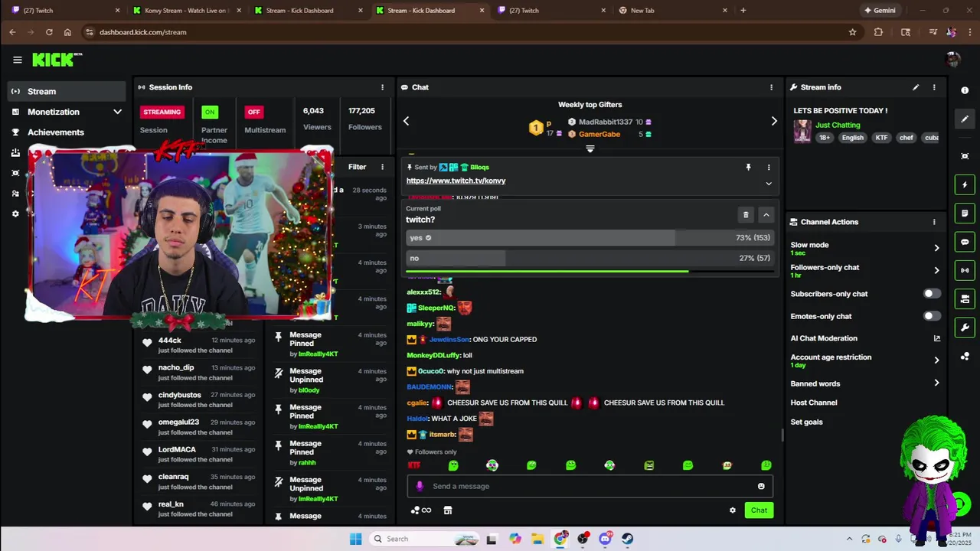Unpin the pinned message with the pin icon
Image resolution: width=980 pixels, height=551 pixels.
coord(748,167)
